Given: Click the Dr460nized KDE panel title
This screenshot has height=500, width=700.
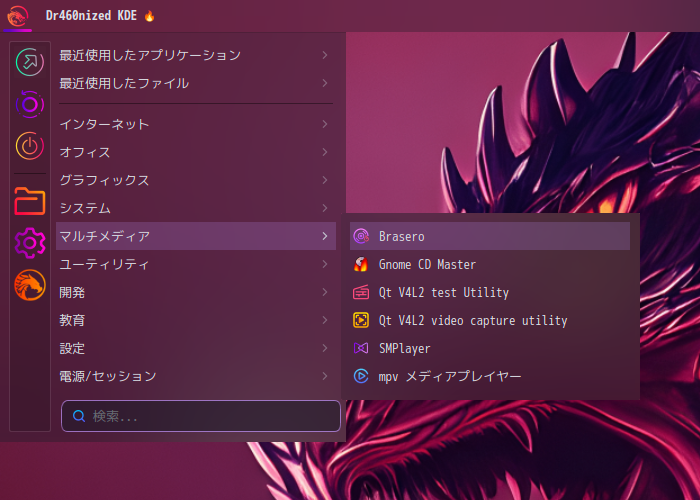Looking at the screenshot, I should tap(91, 16).
